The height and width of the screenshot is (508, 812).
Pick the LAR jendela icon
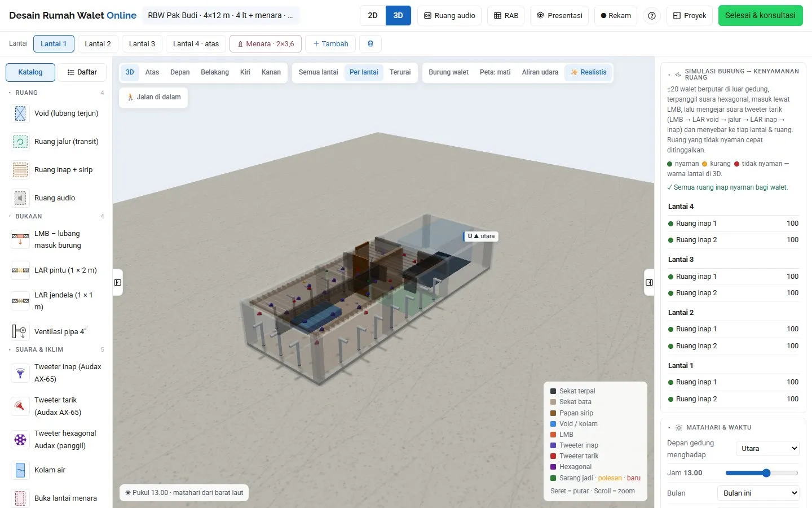pos(20,301)
